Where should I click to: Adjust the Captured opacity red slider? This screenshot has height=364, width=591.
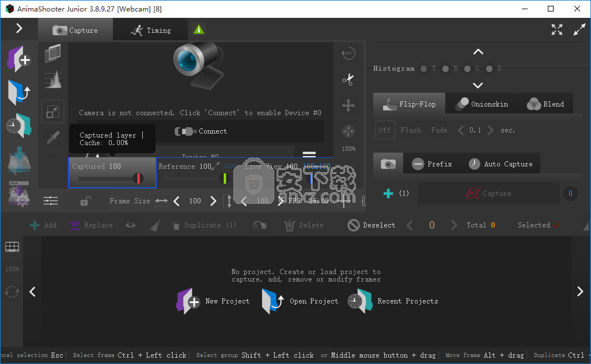tap(139, 178)
